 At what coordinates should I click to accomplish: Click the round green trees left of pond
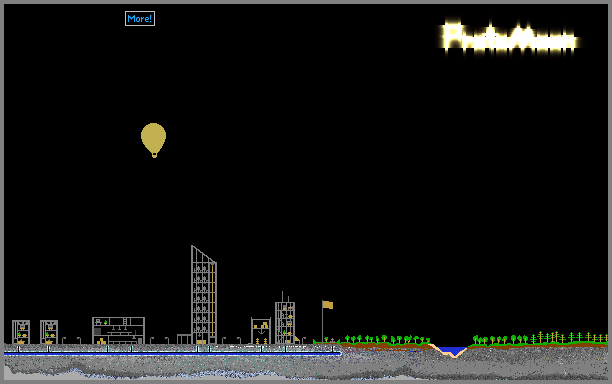[x=386, y=339]
